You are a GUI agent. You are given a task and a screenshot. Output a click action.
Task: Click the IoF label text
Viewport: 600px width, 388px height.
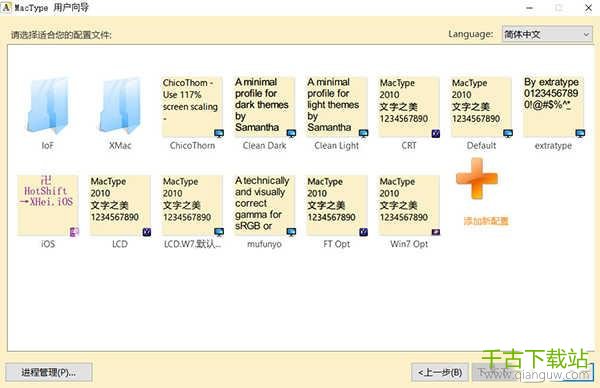[x=48, y=146]
